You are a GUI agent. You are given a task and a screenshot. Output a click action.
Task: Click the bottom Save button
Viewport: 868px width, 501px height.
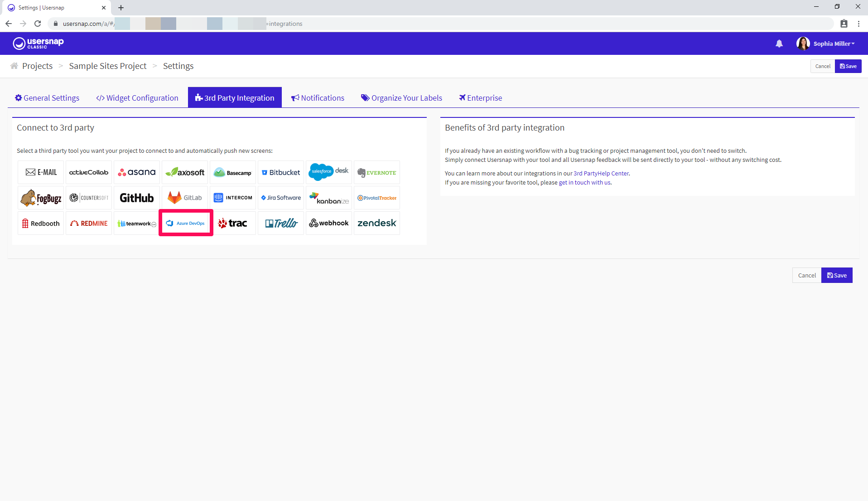pyautogui.click(x=837, y=275)
